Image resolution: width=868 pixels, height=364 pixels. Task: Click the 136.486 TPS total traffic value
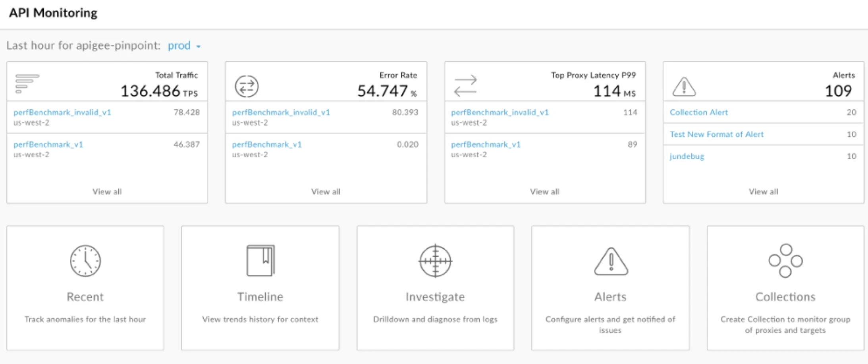pyautogui.click(x=159, y=91)
